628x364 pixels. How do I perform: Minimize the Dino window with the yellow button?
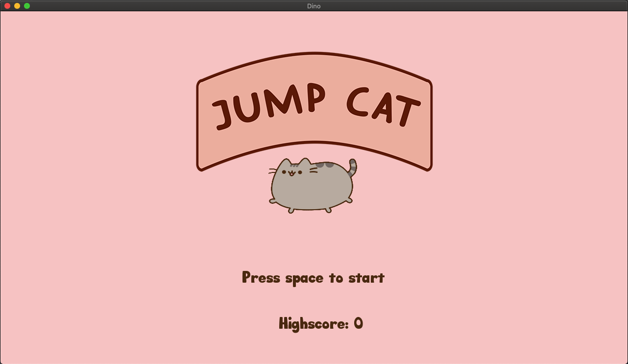[17, 6]
